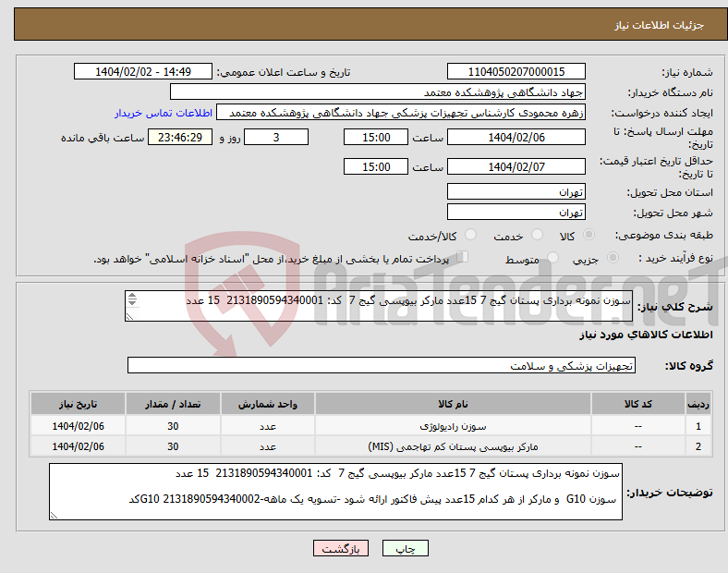728x573 pixels.
Task: Click the unit عدد in سوزن رادیولوژی row
Action: pyautogui.click(x=268, y=426)
